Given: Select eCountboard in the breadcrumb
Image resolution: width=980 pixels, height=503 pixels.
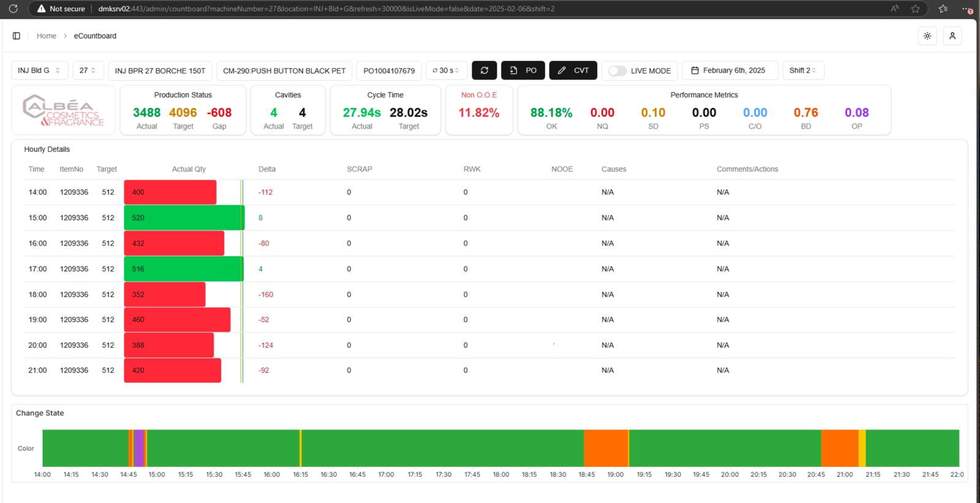Looking at the screenshot, I should click(x=95, y=36).
